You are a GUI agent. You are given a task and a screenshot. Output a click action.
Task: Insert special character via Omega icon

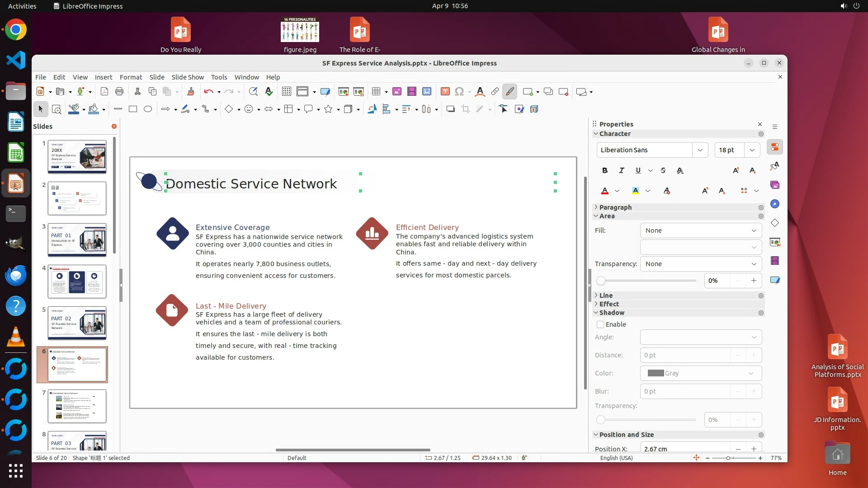pos(459,92)
